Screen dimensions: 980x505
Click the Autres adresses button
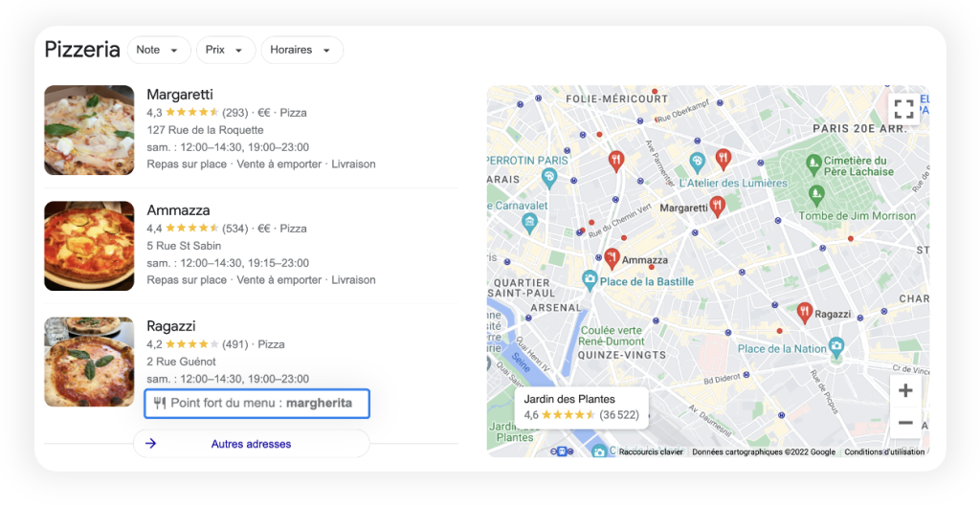(252, 444)
